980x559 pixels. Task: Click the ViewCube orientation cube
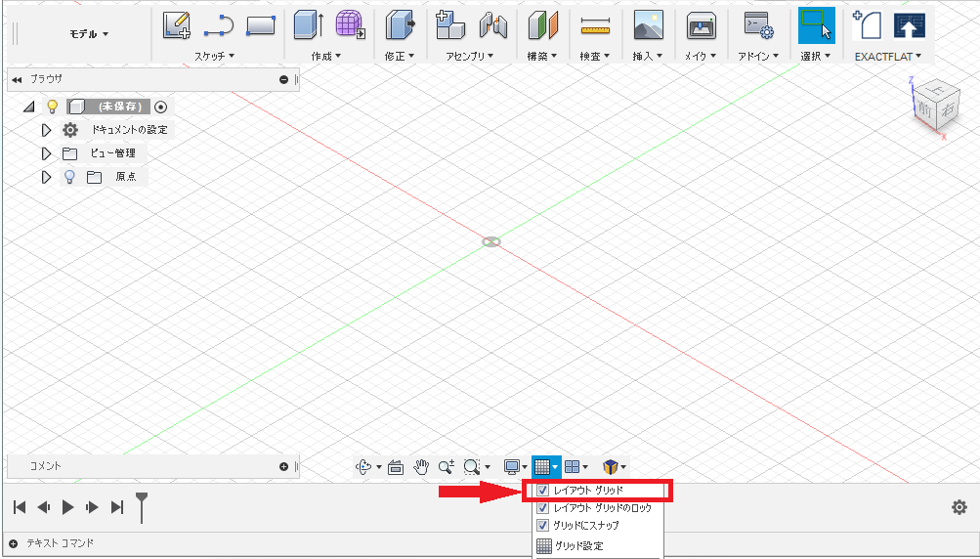[934, 104]
